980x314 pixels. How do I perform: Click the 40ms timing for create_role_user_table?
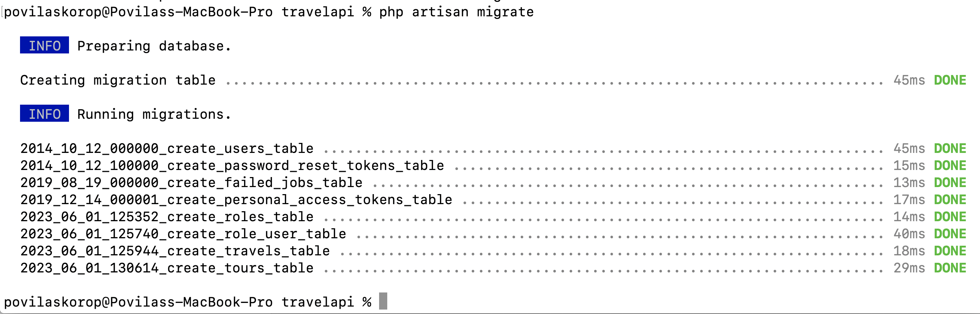coord(909,234)
